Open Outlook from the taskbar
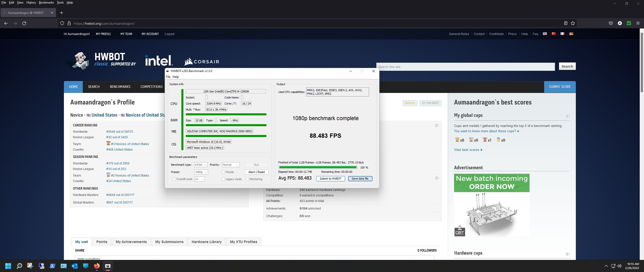644x272 pixels. (74, 266)
